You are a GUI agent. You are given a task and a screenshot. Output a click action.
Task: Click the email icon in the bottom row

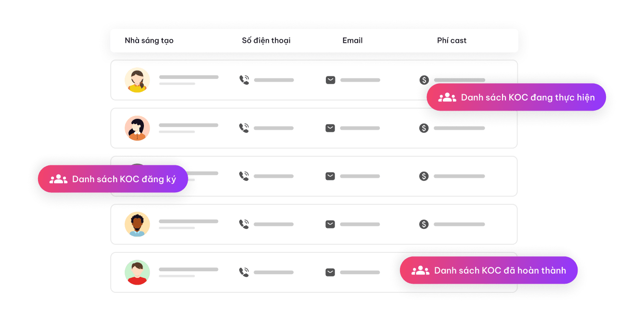coord(330,272)
